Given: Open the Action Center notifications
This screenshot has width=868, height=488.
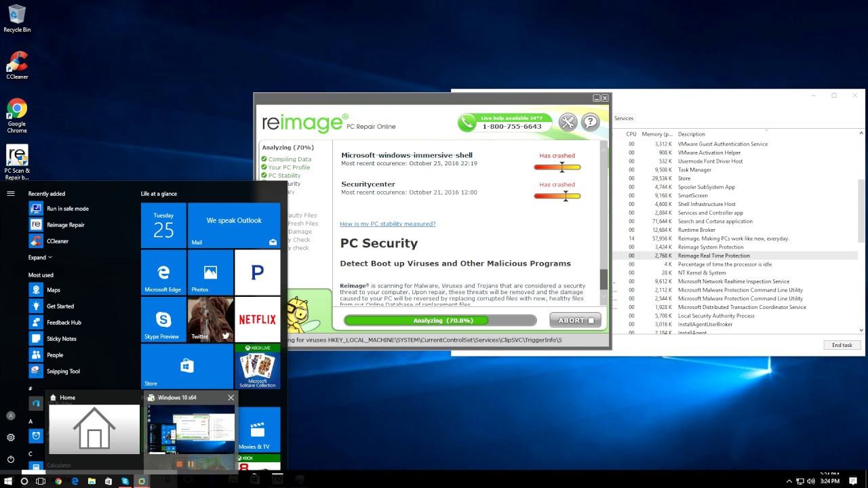Looking at the screenshot, I should (x=853, y=481).
